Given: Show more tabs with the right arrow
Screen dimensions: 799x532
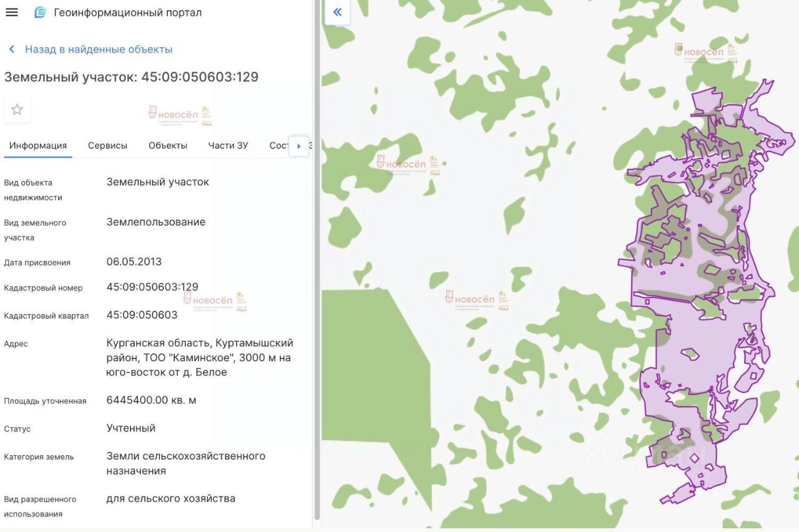Looking at the screenshot, I should click(x=299, y=146).
